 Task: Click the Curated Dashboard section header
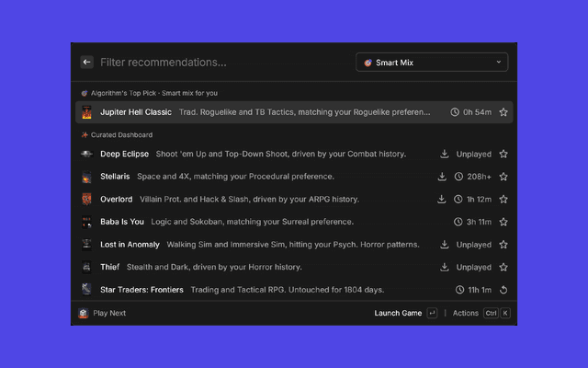(x=121, y=135)
